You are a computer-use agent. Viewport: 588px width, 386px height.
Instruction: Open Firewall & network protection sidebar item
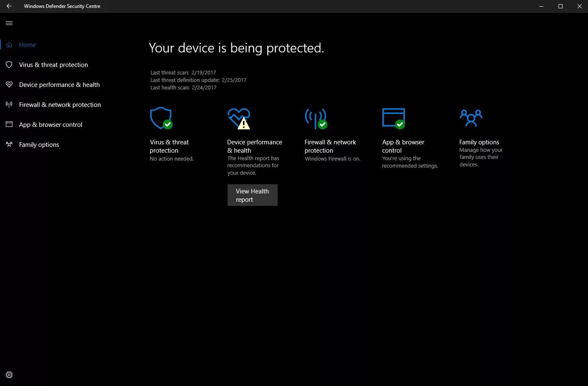coord(60,104)
